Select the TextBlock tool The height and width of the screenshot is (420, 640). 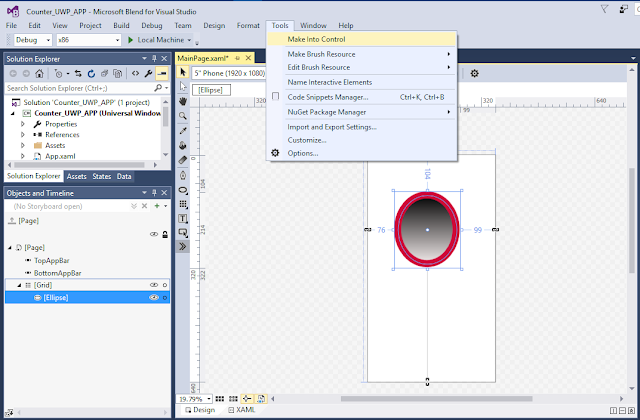tap(183, 219)
